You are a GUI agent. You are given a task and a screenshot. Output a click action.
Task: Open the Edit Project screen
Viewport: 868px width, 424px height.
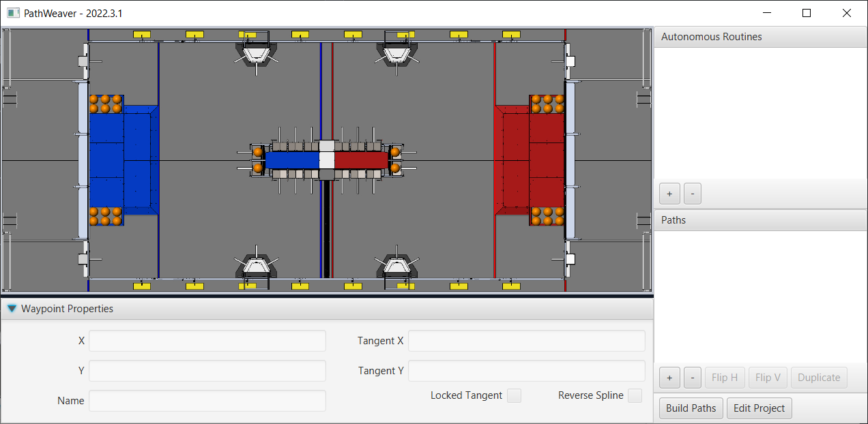click(x=759, y=408)
